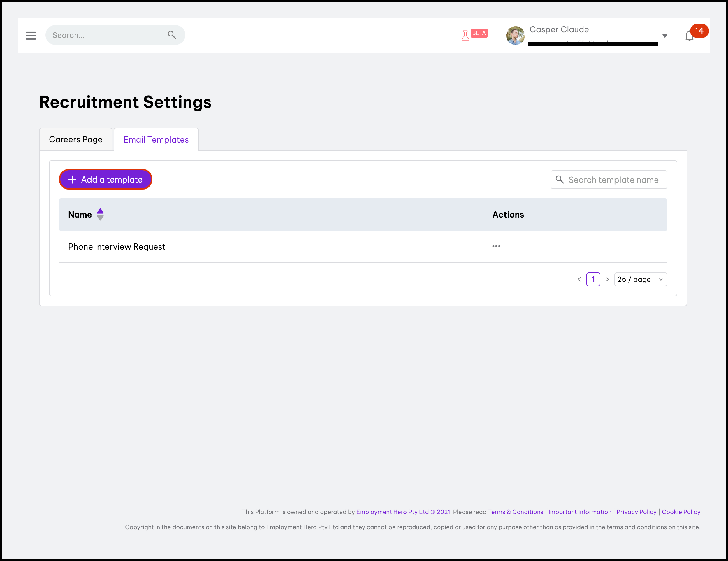Click the top search magnifier icon
The height and width of the screenshot is (561, 728).
172,35
